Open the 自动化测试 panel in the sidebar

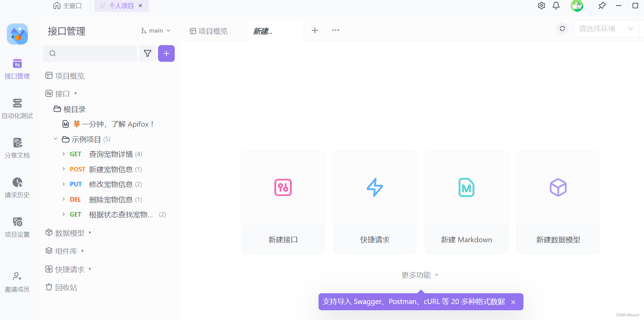pyautogui.click(x=17, y=109)
